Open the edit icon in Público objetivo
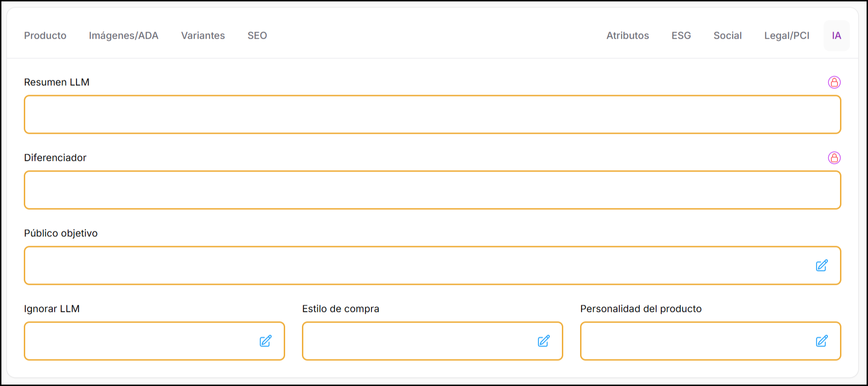 tap(821, 266)
